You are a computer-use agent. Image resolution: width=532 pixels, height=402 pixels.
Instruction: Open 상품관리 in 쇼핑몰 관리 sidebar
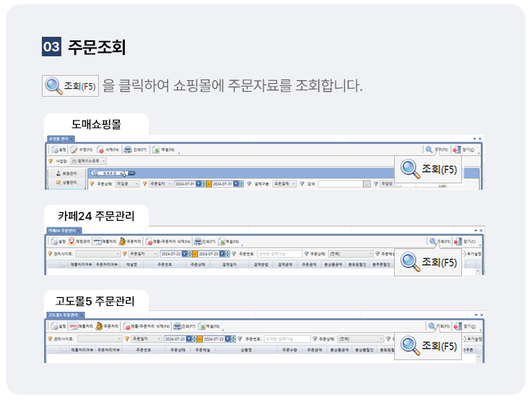66,183
